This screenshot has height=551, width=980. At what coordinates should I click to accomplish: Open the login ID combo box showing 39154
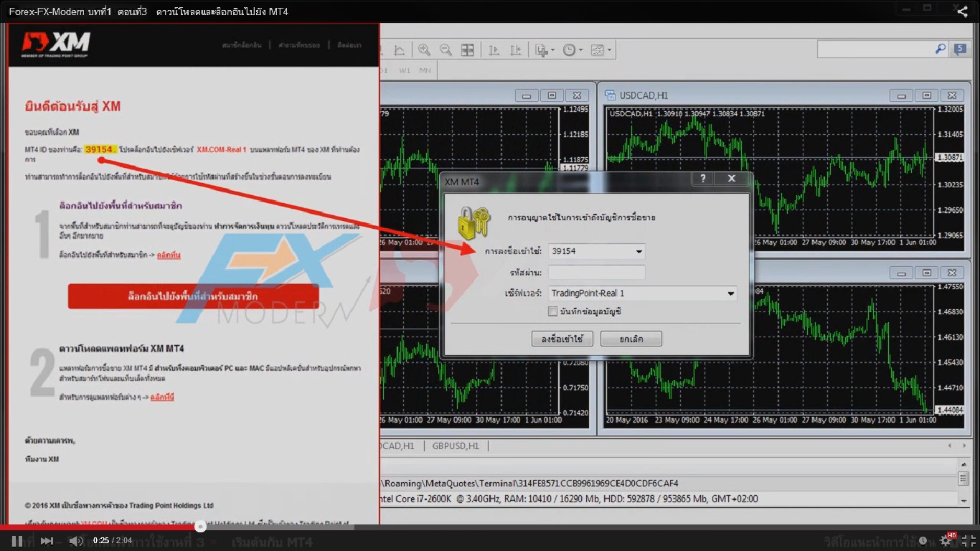(597, 252)
